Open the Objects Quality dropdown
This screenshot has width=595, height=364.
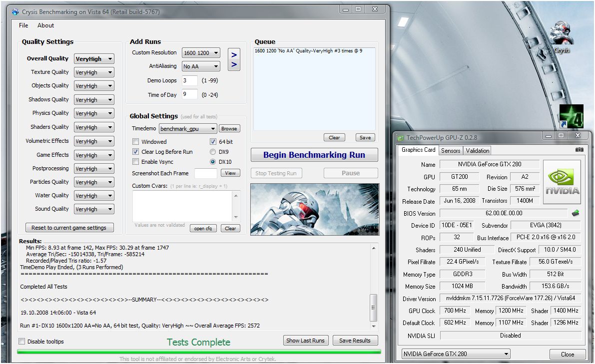pos(94,86)
